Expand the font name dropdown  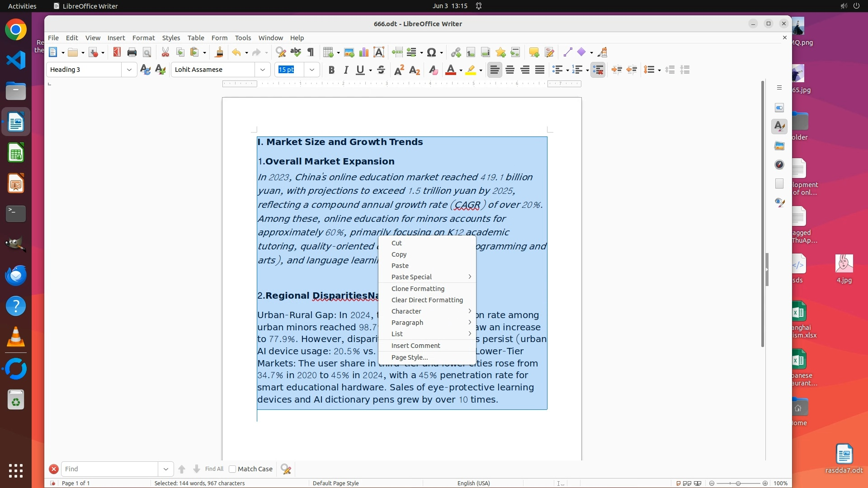pyautogui.click(x=263, y=70)
